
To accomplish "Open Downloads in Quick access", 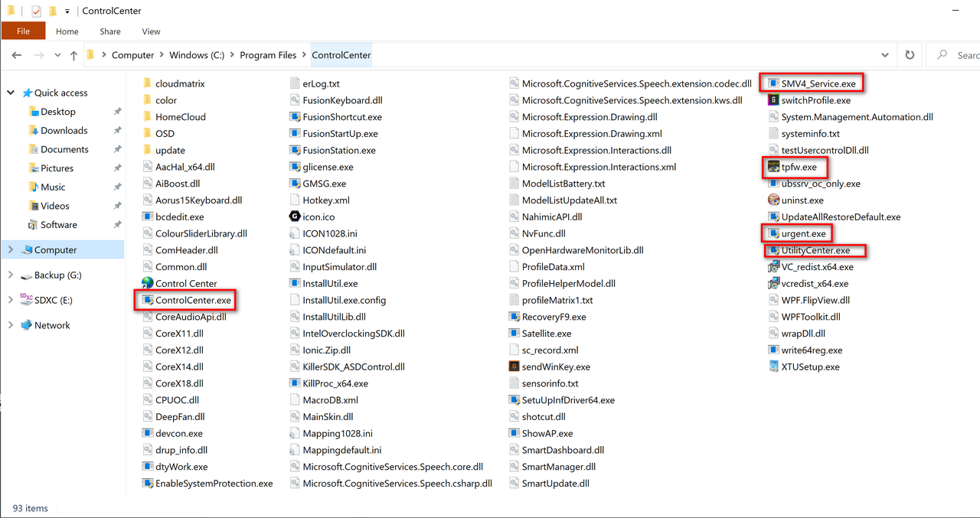I will [64, 130].
